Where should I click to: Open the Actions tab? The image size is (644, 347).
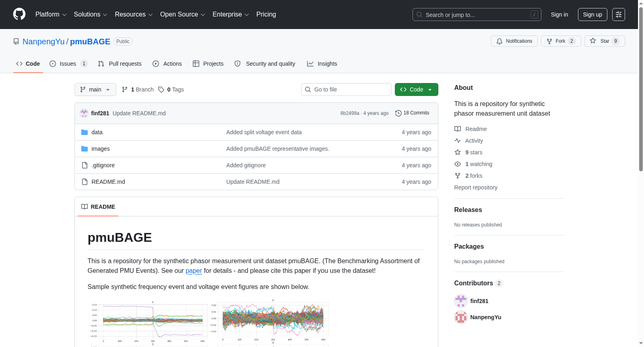167,64
